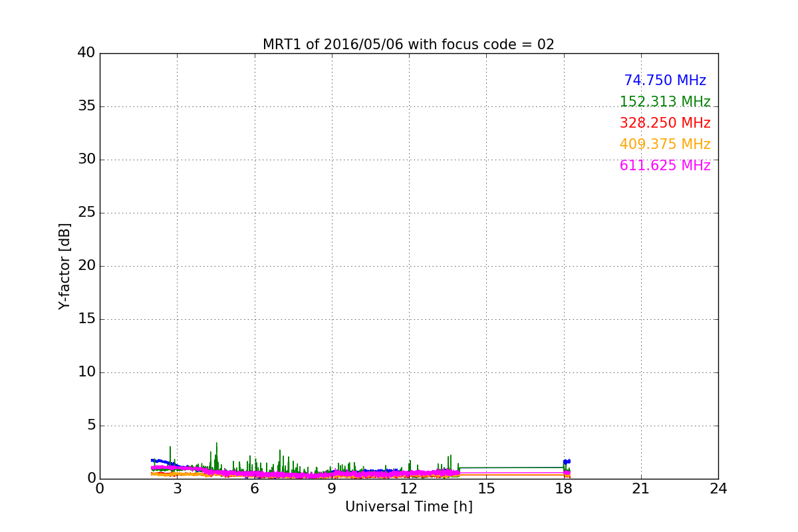Image resolution: width=798 pixels, height=532 pixels.
Task: Click the y-axis tick value 35
Action: click(86, 106)
